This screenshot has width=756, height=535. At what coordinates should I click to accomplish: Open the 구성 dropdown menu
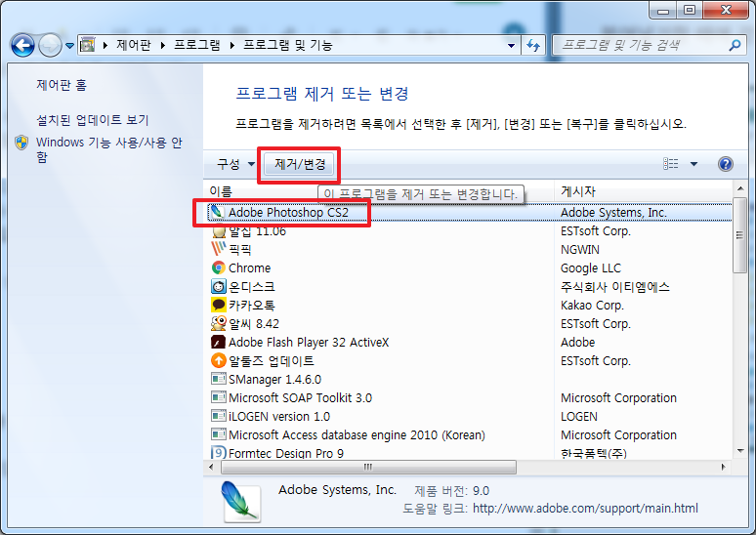[235, 164]
